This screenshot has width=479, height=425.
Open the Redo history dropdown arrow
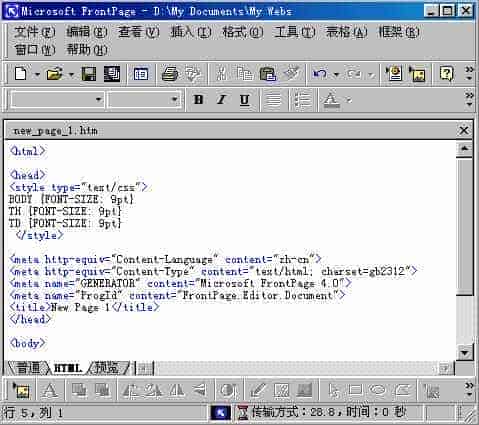371,74
